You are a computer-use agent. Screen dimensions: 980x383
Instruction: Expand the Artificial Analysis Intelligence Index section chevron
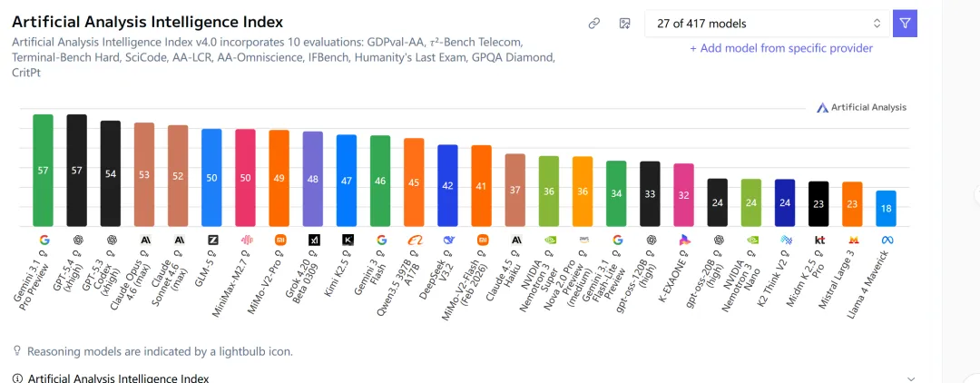(x=911, y=378)
